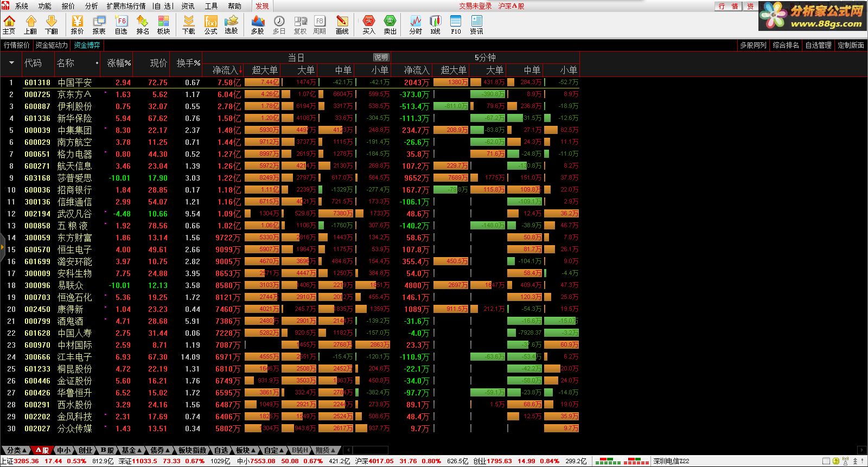868x467 pixels.
Task: Click the 定制版面 button
Action: coord(851,45)
